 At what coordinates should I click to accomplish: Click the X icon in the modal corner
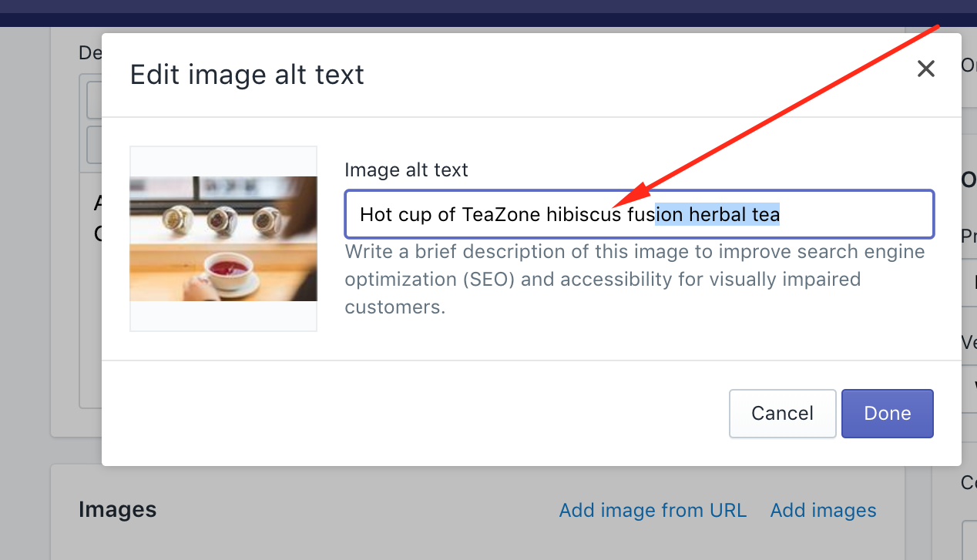coord(925,69)
